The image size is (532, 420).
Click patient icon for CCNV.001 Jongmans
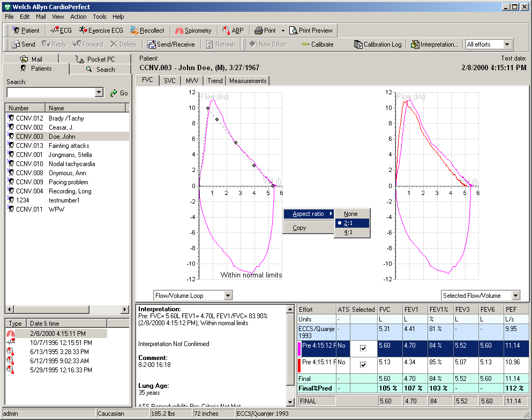click(11, 154)
